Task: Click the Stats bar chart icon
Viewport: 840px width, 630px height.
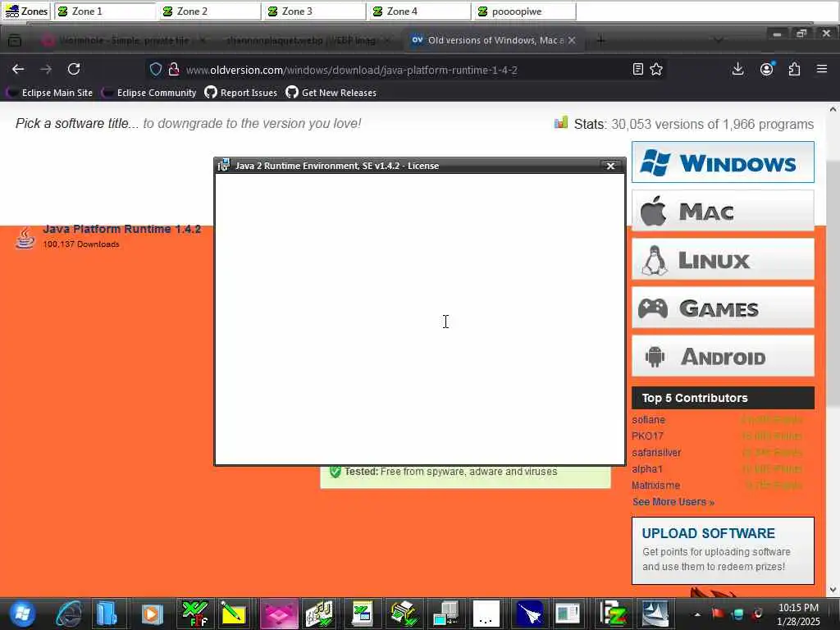Action: [561, 123]
